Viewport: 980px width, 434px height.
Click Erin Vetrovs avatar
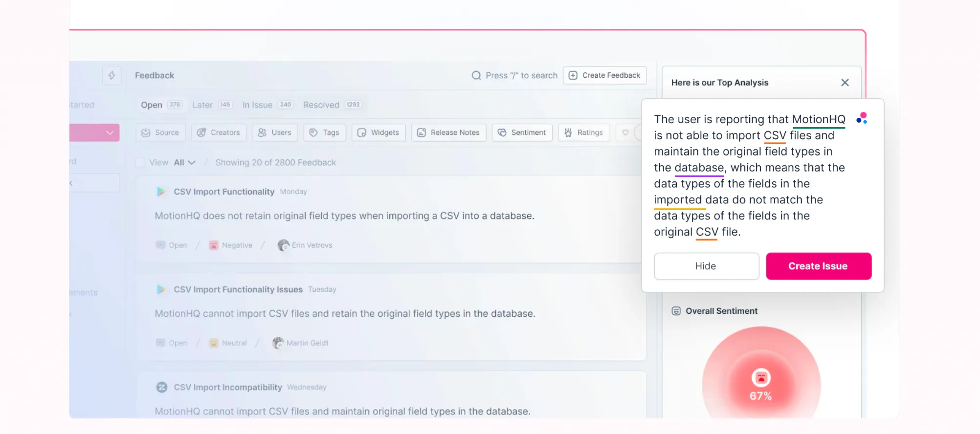(x=283, y=245)
